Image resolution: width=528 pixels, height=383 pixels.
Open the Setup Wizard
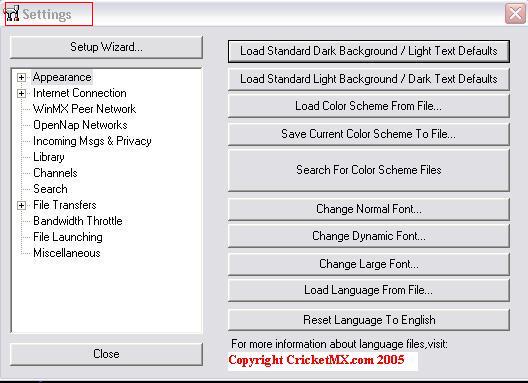pyautogui.click(x=106, y=47)
